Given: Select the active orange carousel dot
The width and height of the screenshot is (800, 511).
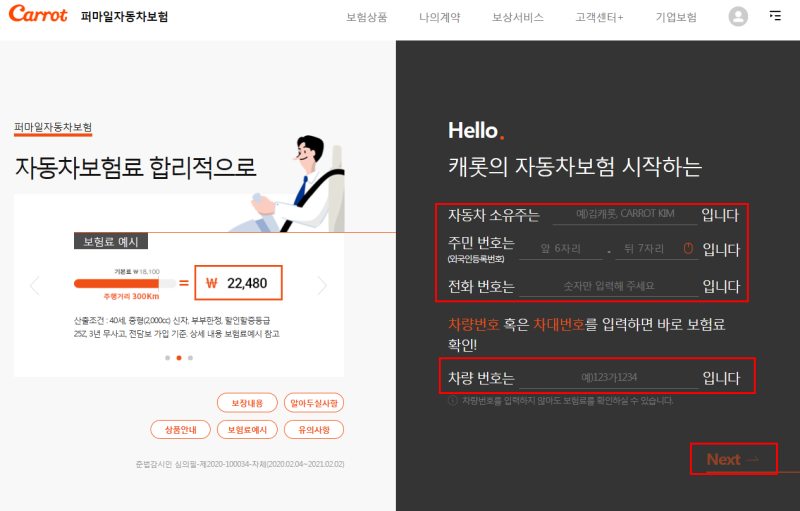Looking at the screenshot, I should 179,358.
